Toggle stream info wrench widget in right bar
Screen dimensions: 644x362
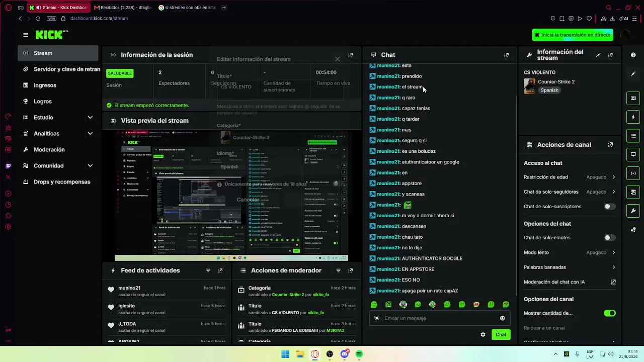633,211
